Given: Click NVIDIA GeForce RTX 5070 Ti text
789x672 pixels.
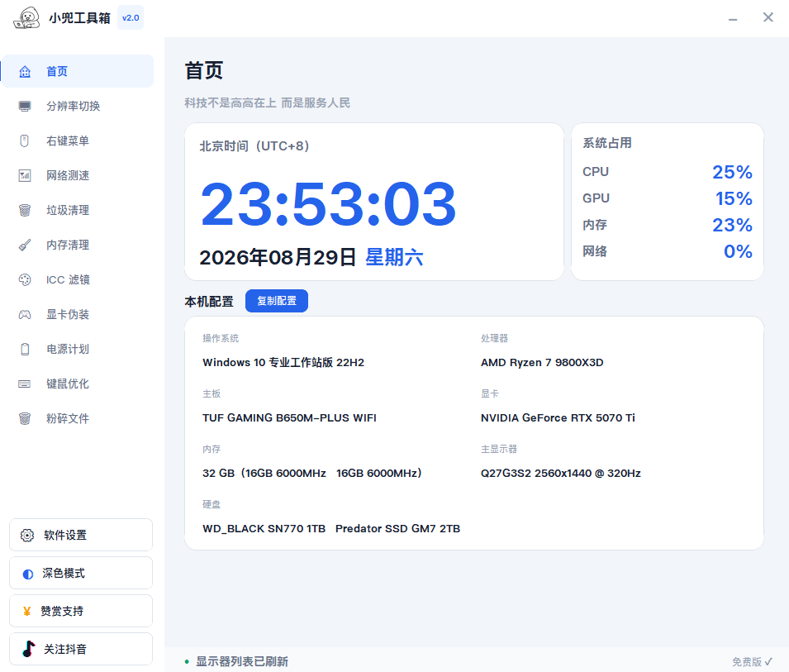Looking at the screenshot, I should point(558,417).
